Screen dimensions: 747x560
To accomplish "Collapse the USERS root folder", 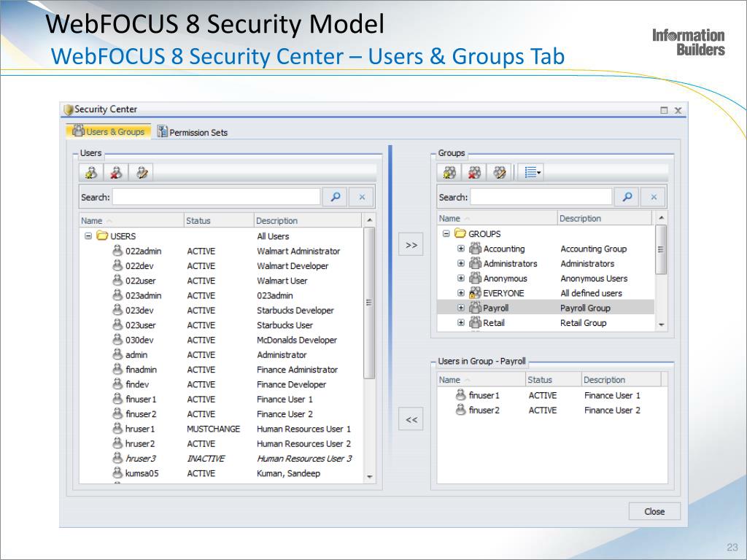I will click(88, 236).
